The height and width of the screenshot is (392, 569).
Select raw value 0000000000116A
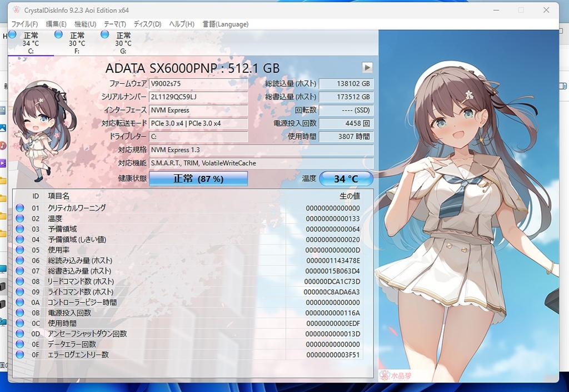(x=332, y=313)
